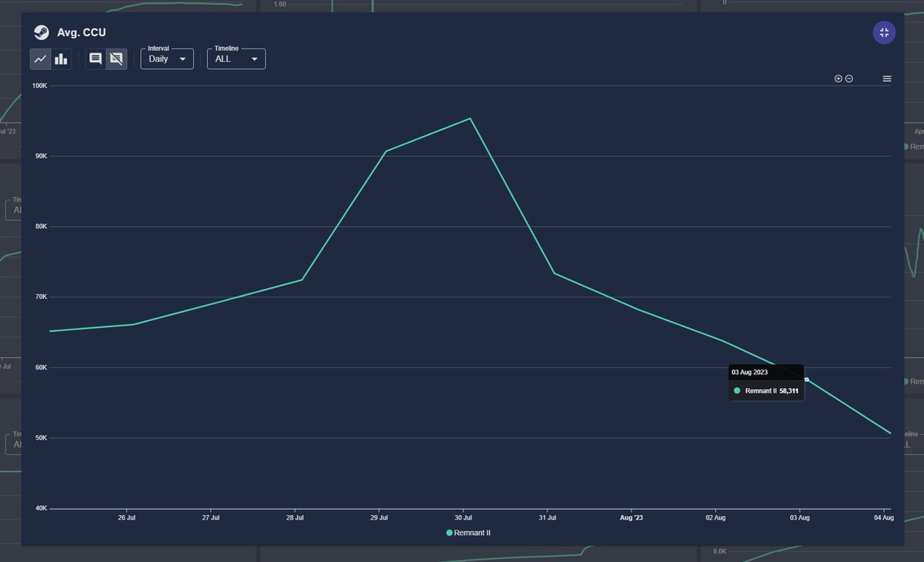Show chart annotations with the comment icon
Viewport: 924px width, 562px height.
(x=95, y=59)
